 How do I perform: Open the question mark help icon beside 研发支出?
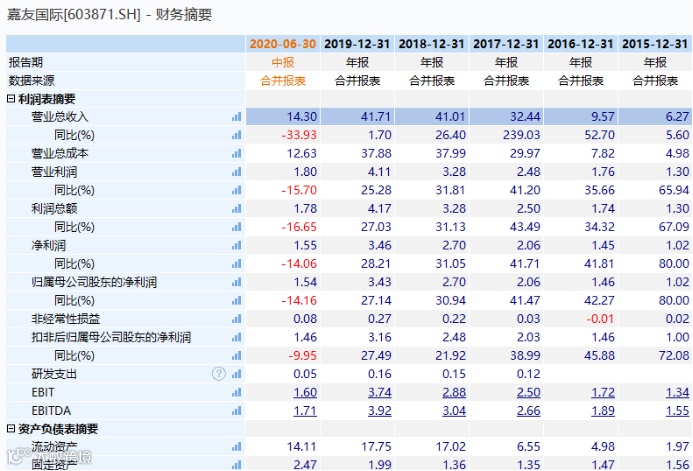(x=219, y=374)
